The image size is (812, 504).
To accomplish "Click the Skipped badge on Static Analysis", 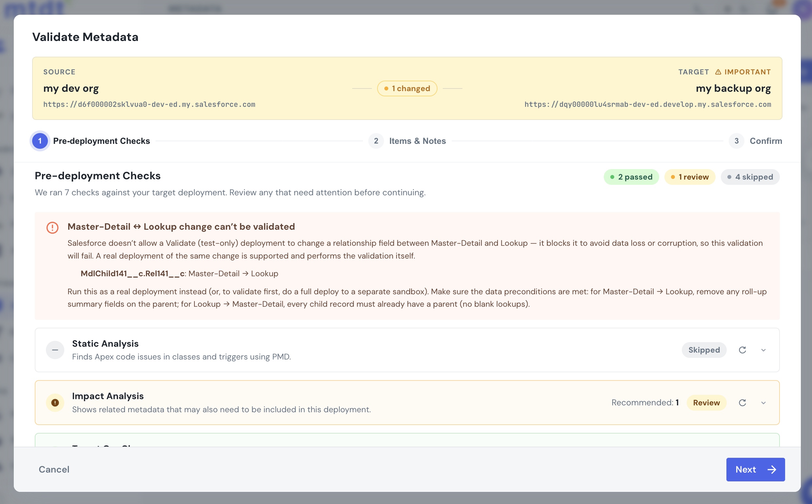I will (x=704, y=350).
